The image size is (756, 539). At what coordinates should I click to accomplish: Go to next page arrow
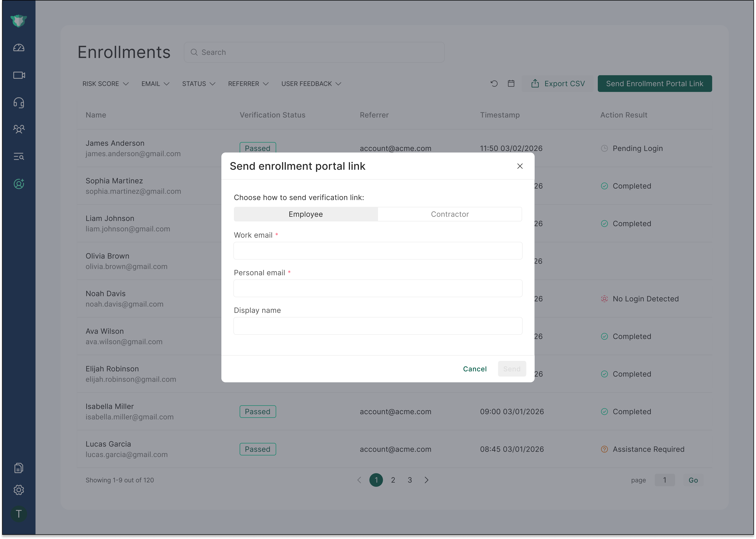[x=427, y=480]
